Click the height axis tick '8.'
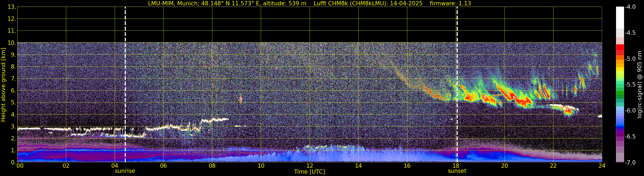644x176 pixels. (13, 66)
